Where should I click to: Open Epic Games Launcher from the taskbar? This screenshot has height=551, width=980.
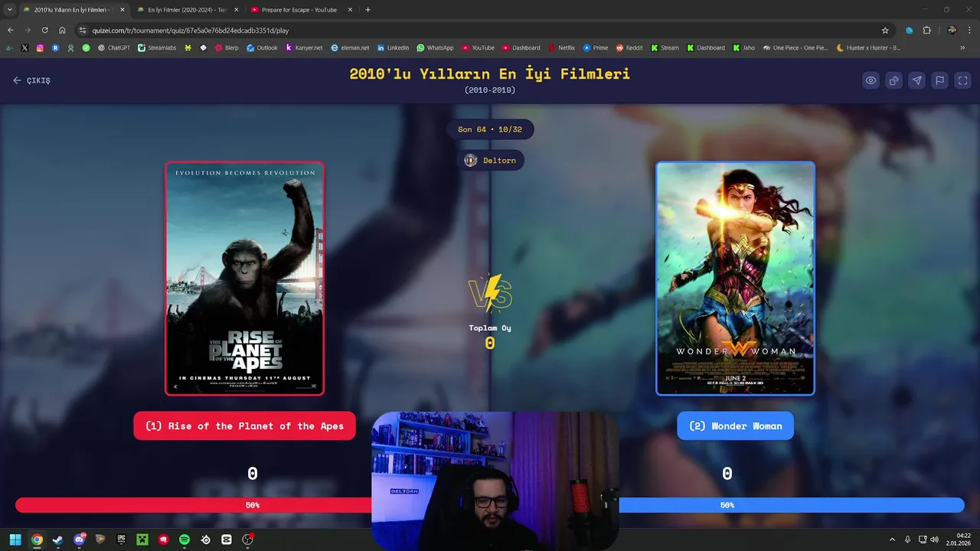tap(121, 540)
